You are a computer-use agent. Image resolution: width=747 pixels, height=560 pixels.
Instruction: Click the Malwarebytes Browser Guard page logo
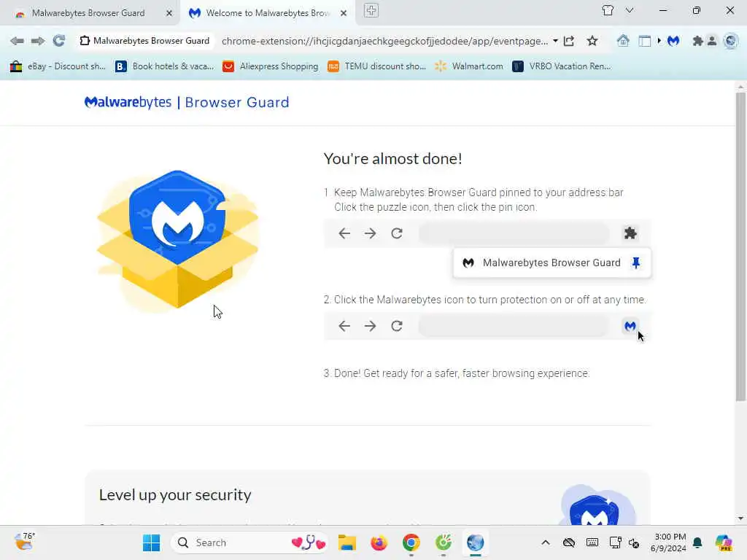(187, 102)
